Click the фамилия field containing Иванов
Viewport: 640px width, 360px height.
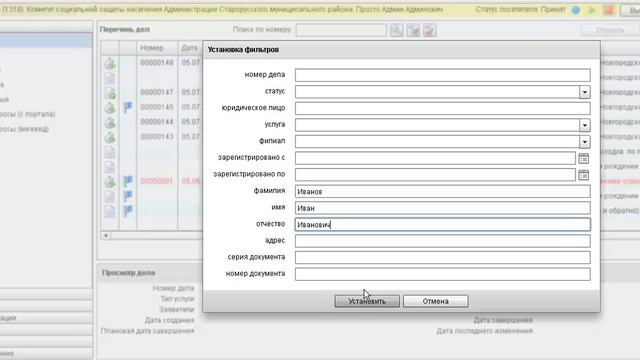(x=442, y=191)
